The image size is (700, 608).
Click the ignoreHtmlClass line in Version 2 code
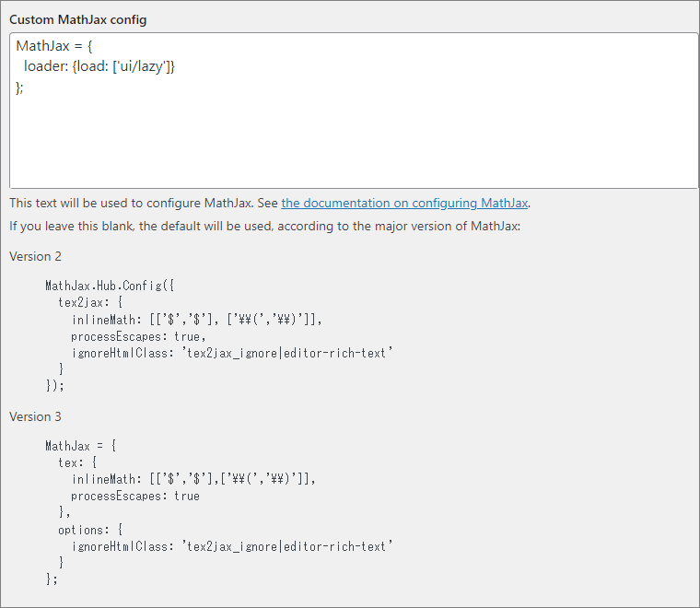(x=232, y=352)
